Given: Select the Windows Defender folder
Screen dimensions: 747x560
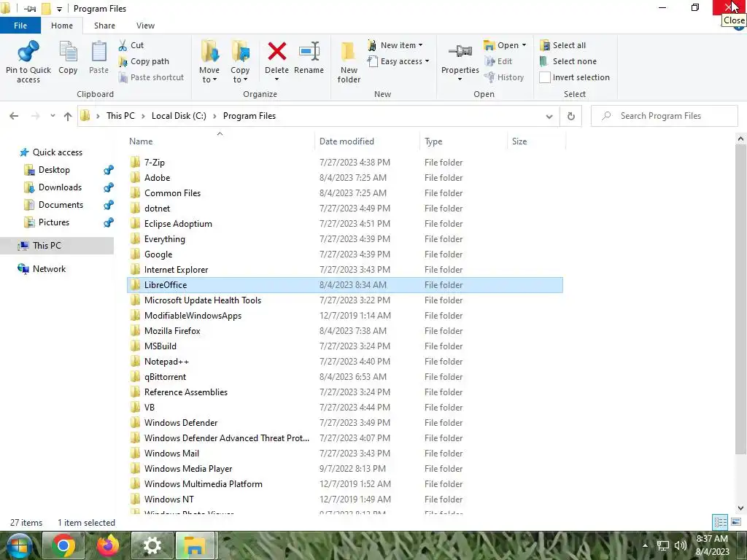Looking at the screenshot, I should coord(345,423).
